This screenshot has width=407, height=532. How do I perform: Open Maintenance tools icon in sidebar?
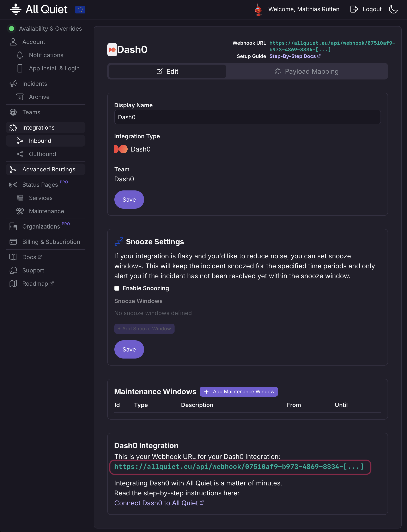click(20, 211)
